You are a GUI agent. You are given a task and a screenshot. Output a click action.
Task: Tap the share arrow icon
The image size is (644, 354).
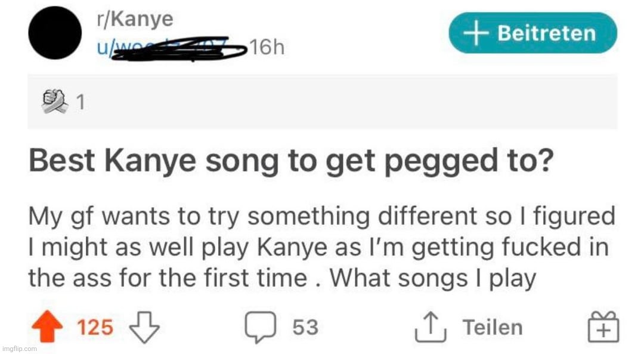click(x=431, y=327)
